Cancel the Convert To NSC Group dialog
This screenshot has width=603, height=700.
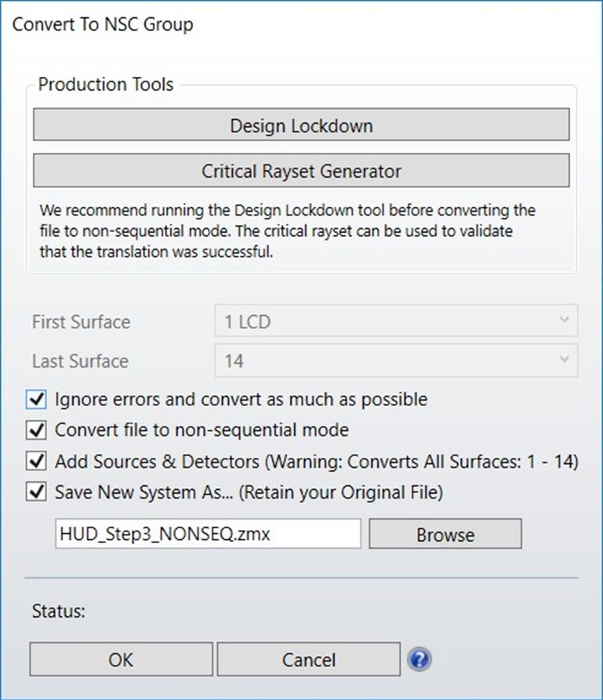pyautogui.click(x=308, y=659)
